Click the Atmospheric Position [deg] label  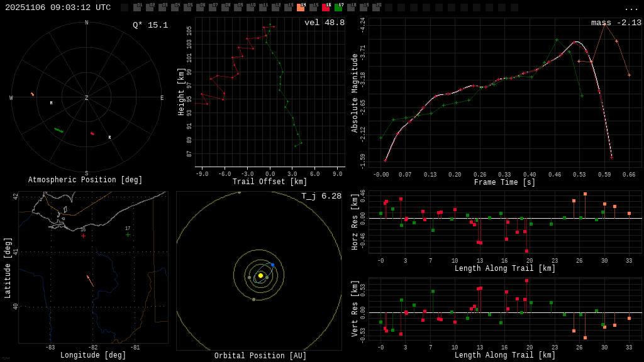(85, 180)
